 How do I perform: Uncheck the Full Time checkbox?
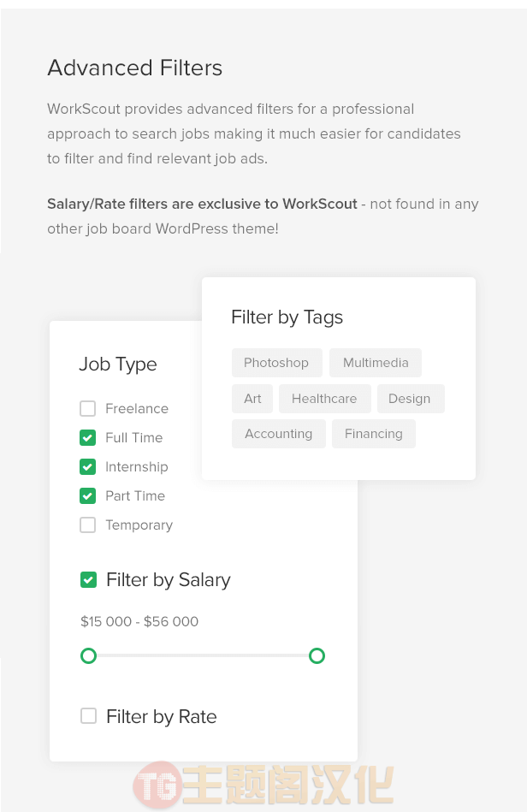click(87, 437)
